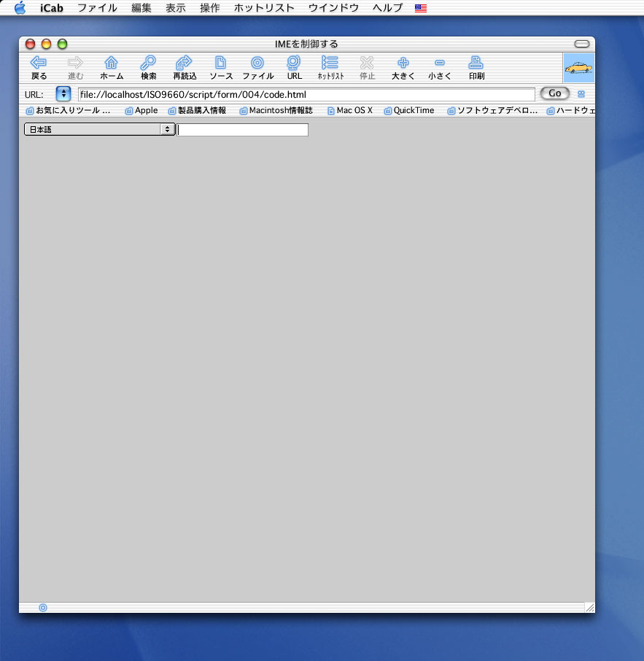Viewport: 644px width, 661px height.
Task: Open 製品購入情報 bookmark folder
Action: [197, 110]
